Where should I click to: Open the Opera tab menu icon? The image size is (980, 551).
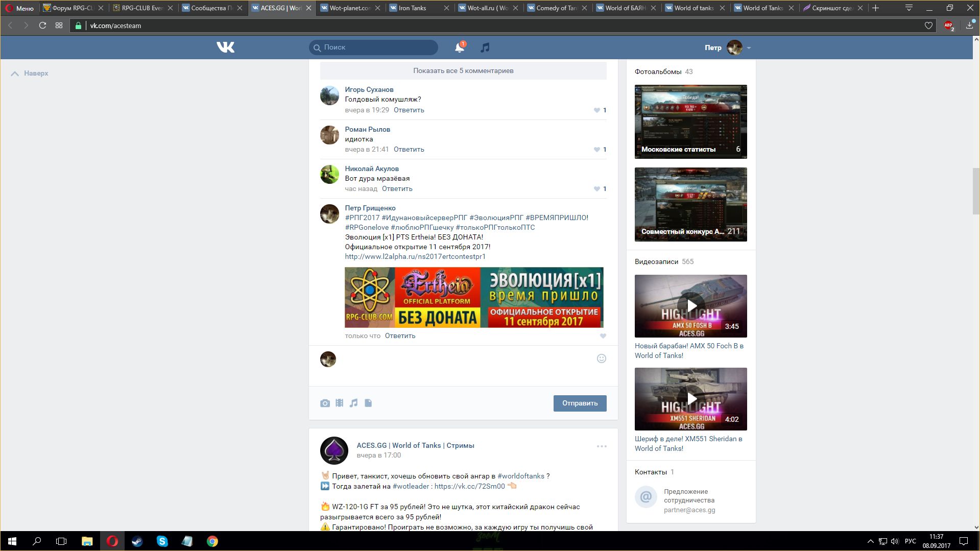coord(909,8)
